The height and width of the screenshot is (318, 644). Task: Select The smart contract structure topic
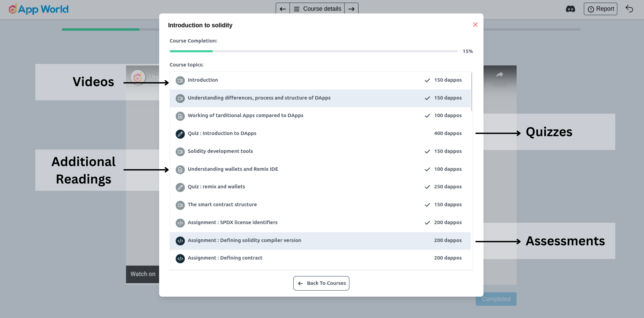pyautogui.click(x=320, y=205)
